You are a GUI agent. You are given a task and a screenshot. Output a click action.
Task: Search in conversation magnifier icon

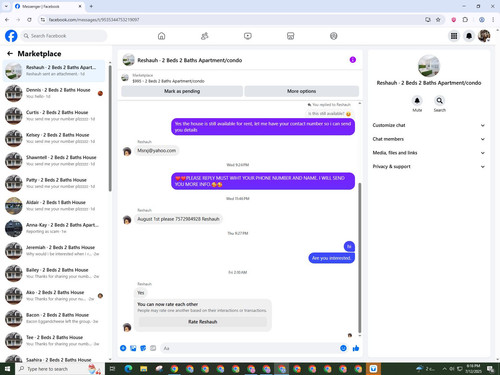pyautogui.click(x=440, y=100)
